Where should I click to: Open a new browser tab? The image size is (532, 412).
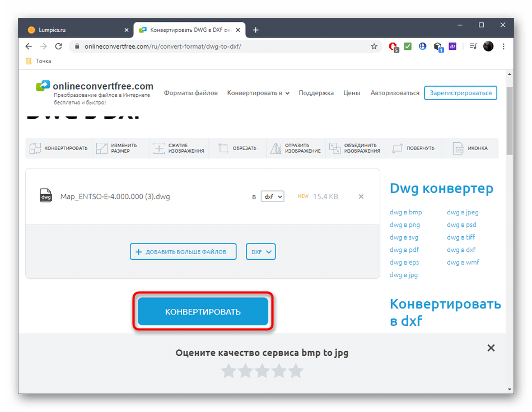(x=255, y=30)
